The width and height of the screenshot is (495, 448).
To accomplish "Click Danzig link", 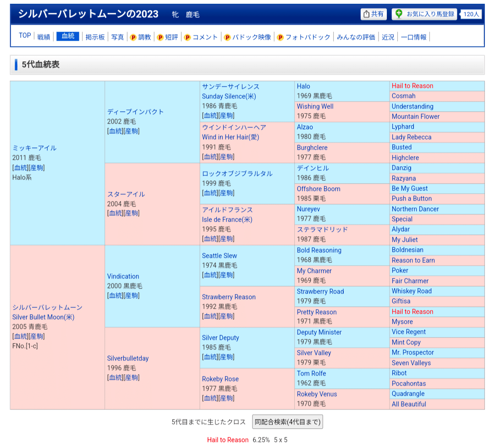I will pyautogui.click(x=401, y=168).
